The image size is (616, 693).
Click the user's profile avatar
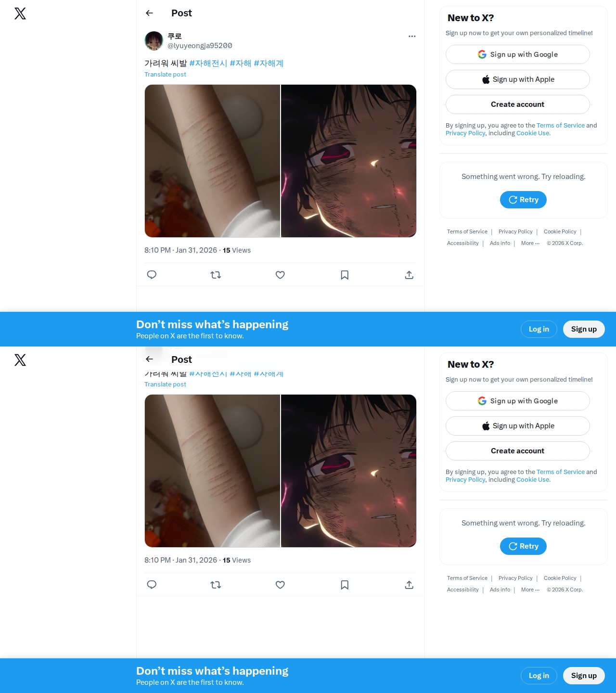tap(154, 41)
